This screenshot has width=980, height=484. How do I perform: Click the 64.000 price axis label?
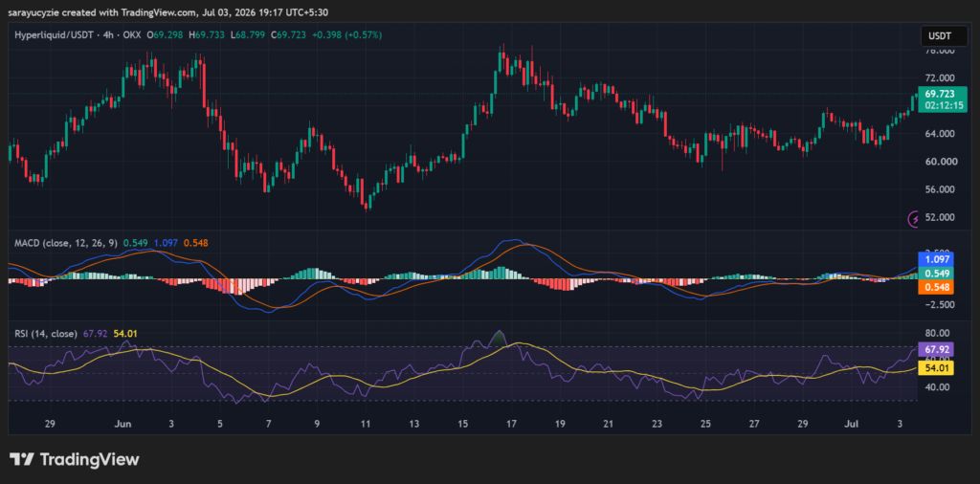pos(940,134)
